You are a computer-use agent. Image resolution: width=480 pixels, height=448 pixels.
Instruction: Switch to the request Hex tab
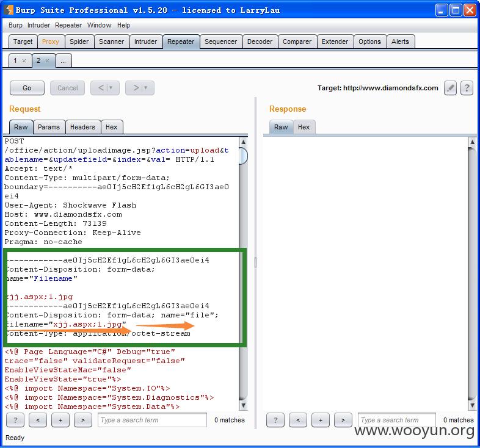click(x=111, y=127)
